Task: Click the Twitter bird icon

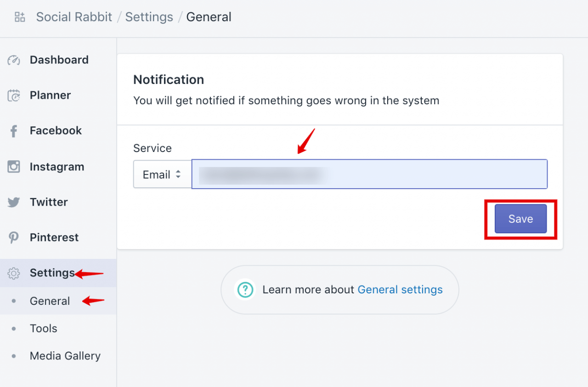Action: (14, 202)
